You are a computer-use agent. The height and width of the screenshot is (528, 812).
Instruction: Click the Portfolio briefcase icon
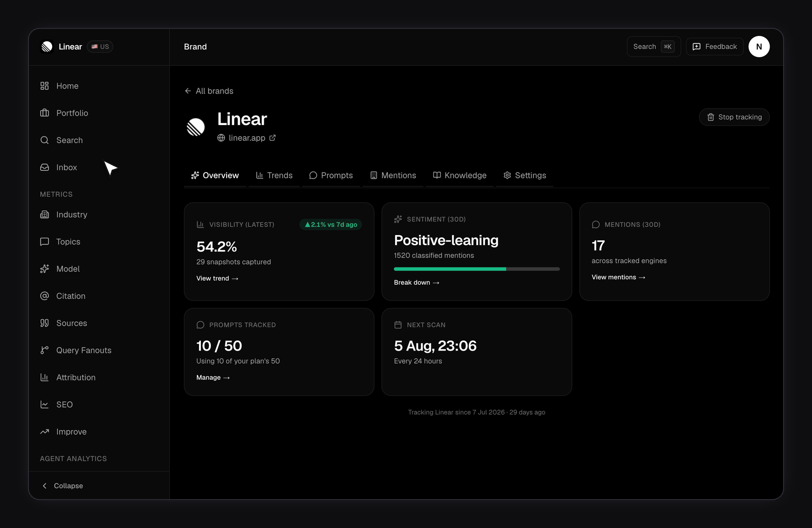point(45,113)
